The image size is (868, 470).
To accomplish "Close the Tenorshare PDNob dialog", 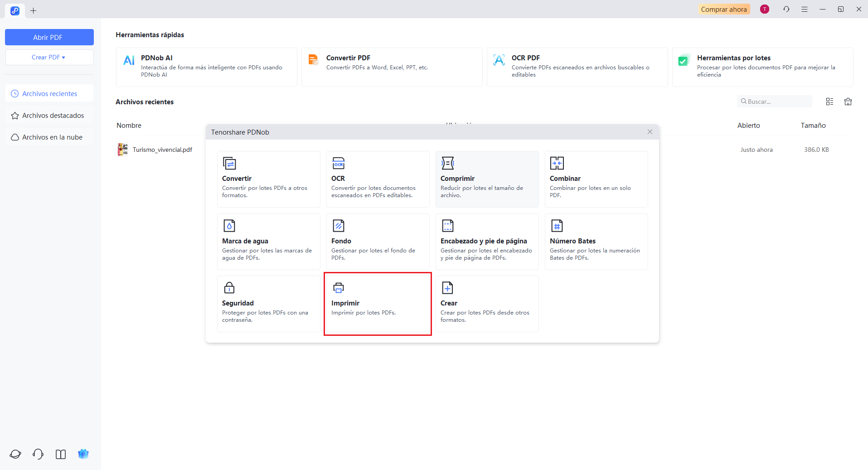I will point(650,132).
